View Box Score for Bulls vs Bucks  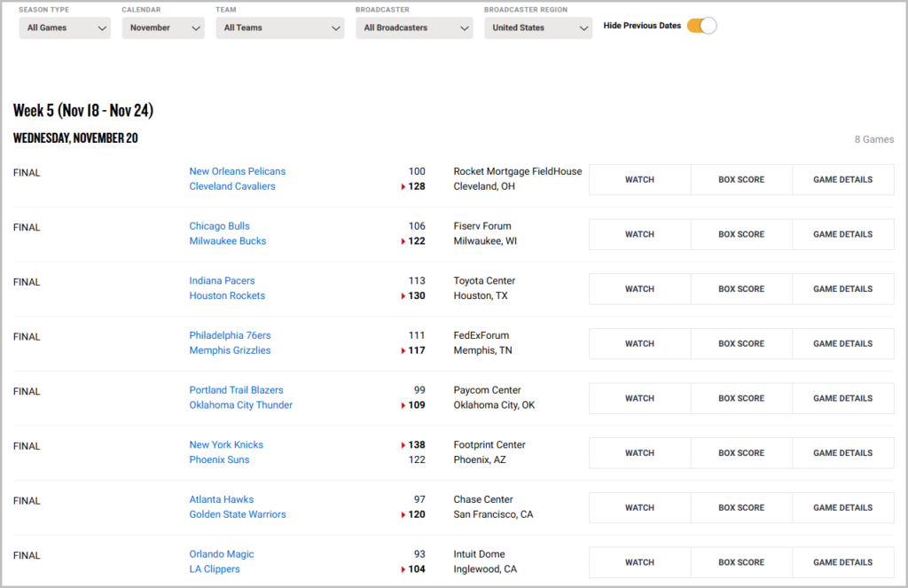741,235
